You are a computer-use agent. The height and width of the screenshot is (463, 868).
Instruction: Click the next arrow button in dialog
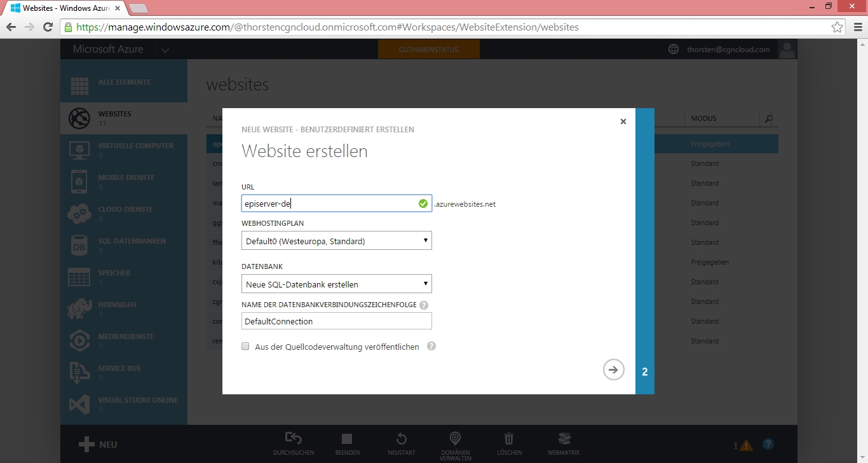(x=613, y=370)
